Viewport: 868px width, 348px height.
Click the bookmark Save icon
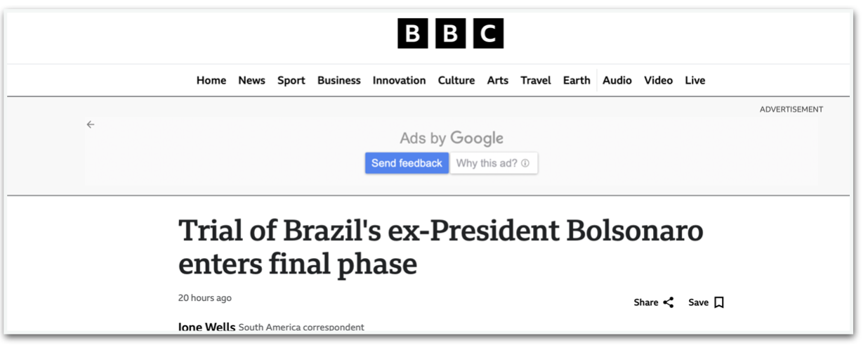point(719,302)
